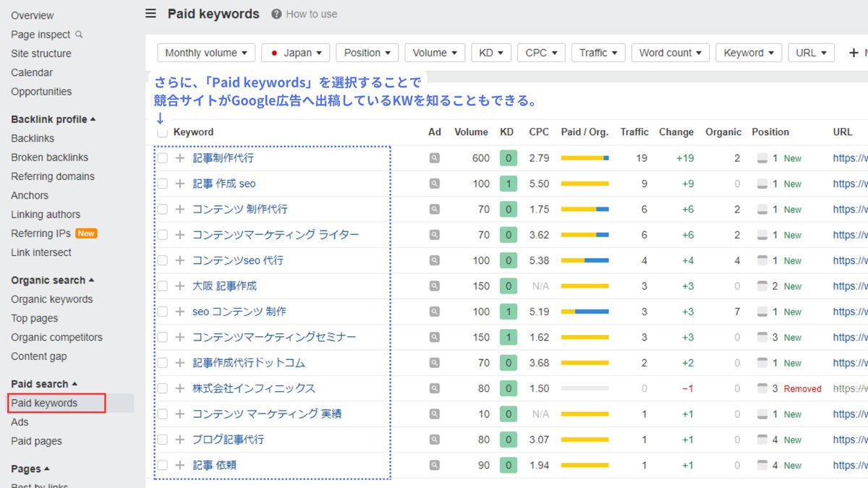This screenshot has height=488, width=868.
Task: Open the KD filter dropdown
Action: [491, 53]
